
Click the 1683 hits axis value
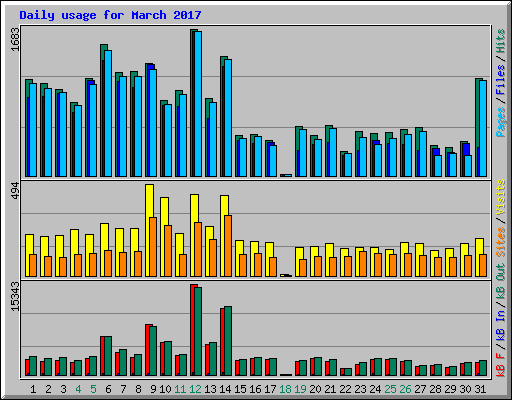[x=15, y=39]
